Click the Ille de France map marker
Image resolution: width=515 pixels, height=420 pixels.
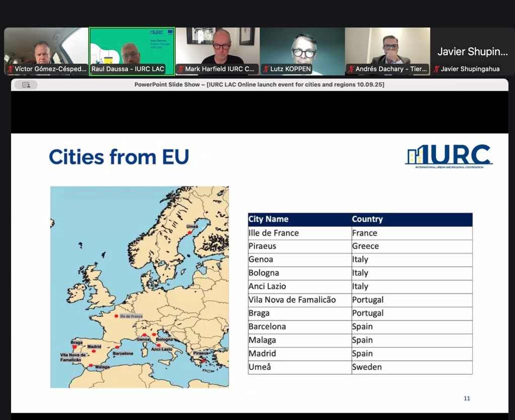[x=117, y=316]
